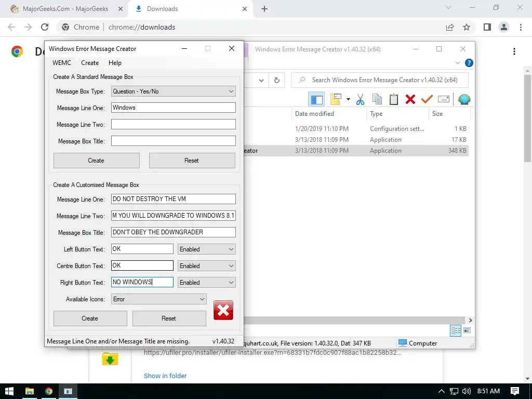Open File Explorer from the taskbar
Screen dimensions: 532x399
30,391
